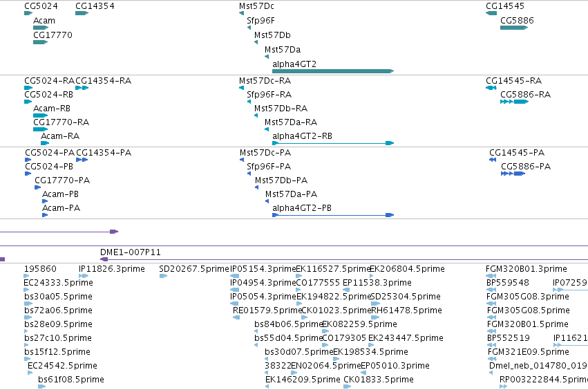Screen dimensions: 588x390
Task: Click EST SD20267.5prime
Action: 194,269
